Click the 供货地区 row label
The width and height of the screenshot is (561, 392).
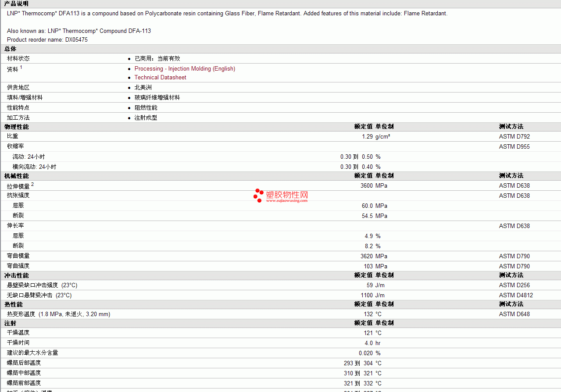click(18, 87)
